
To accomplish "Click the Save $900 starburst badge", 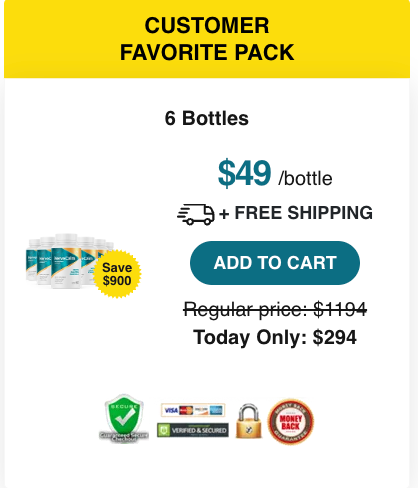I will pos(117,274).
